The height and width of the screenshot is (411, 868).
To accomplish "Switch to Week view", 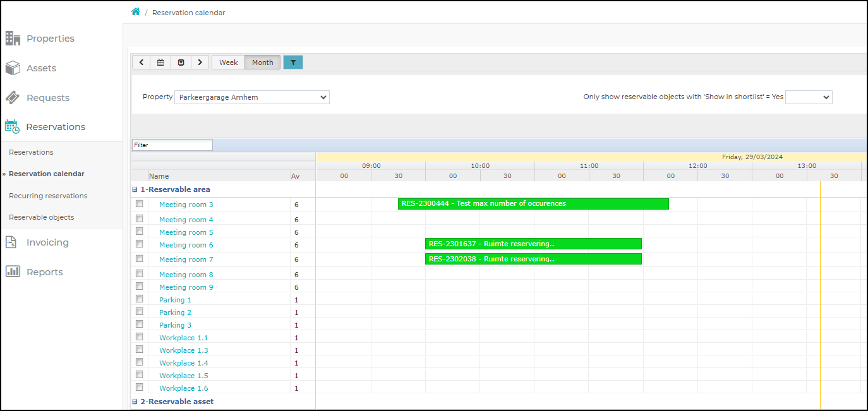I will [229, 62].
